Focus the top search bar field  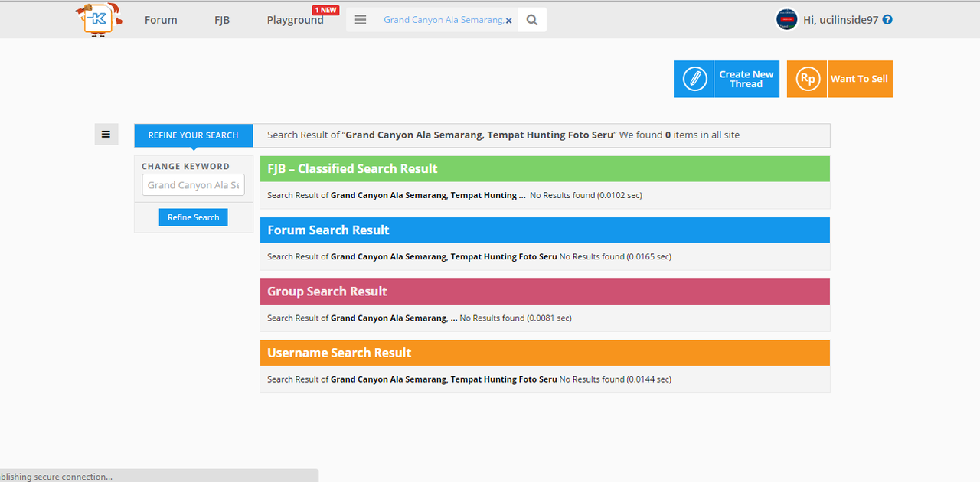click(x=445, y=20)
